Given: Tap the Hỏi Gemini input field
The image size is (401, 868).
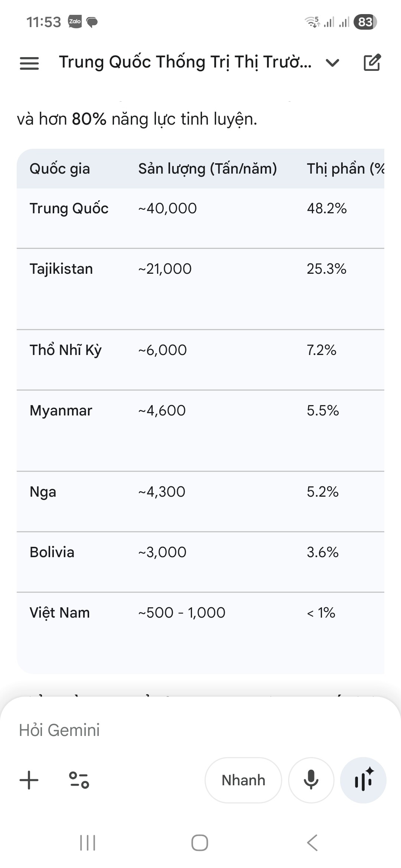Looking at the screenshot, I should 149,730.
